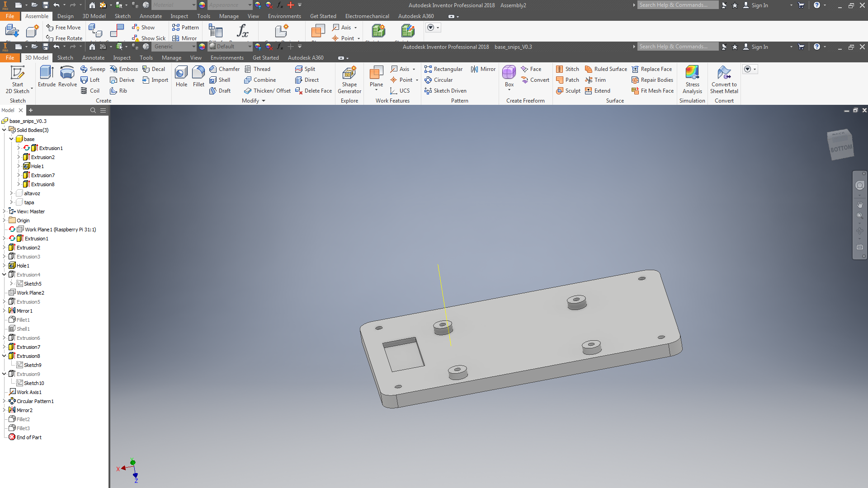Image resolution: width=868 pixels, height=488 pixels.
Task: Collapse the Extrusion8 feature node
Action: [x=4, y=356]
